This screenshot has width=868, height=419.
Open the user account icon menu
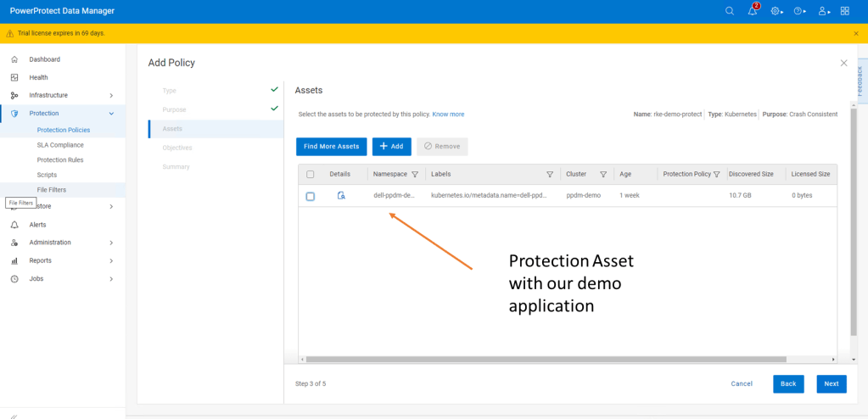(822, 11)
